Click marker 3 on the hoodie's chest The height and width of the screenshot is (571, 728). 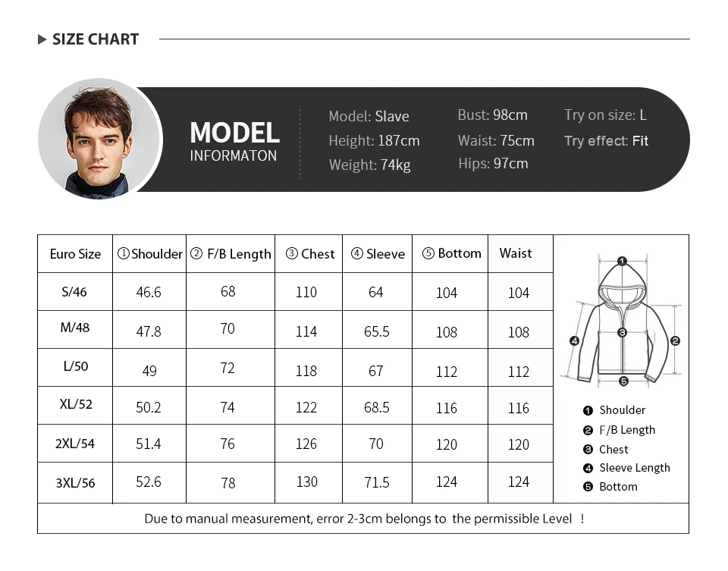pos(622,332)
